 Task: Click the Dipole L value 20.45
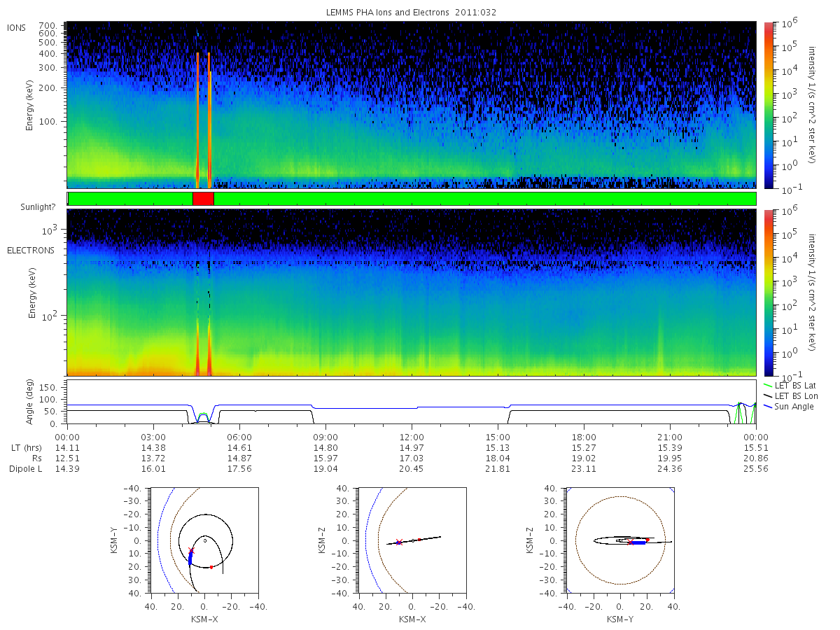click(x=412, y=468)
